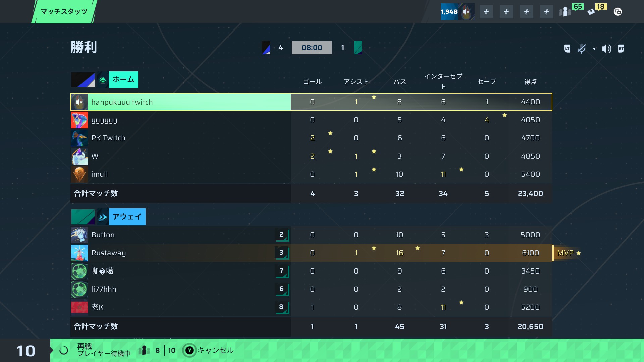The width and height of the screenshot is (644, 362).
Task: Click the away team arrow emblem icon
Action: 103,217
